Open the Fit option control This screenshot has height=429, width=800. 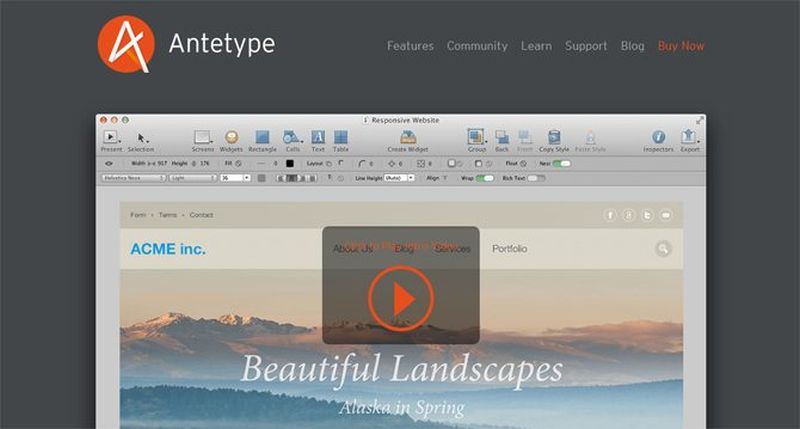[x=238, y=164]
